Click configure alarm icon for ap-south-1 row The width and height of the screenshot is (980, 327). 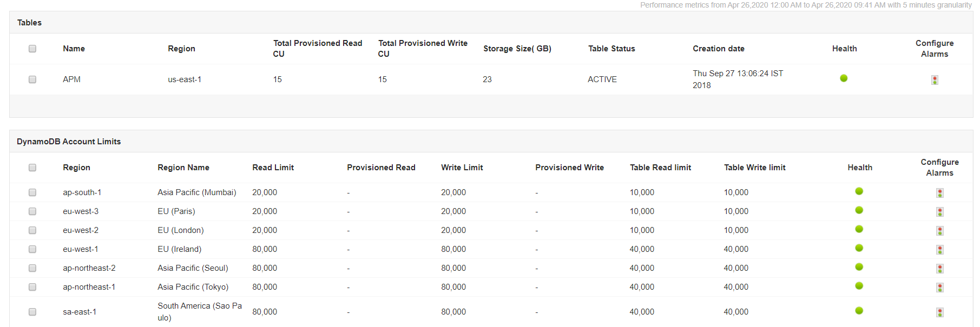[x=939, y=193]
